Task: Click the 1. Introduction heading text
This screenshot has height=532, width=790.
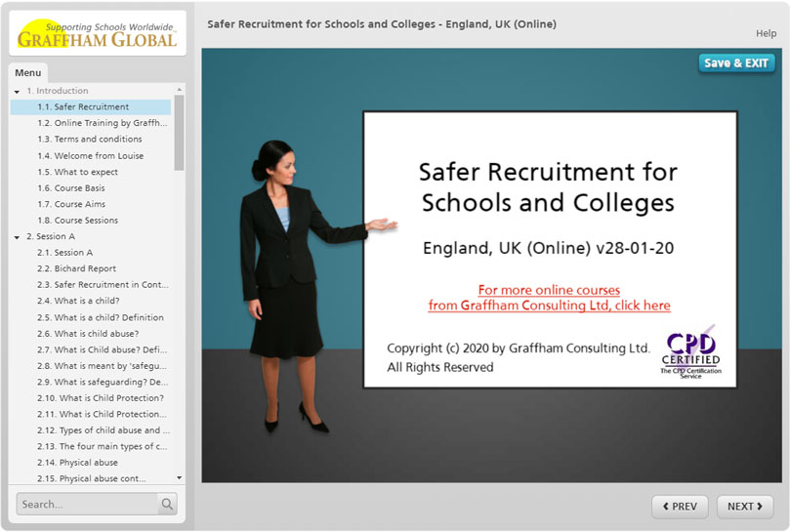Action: click(58, 91)
